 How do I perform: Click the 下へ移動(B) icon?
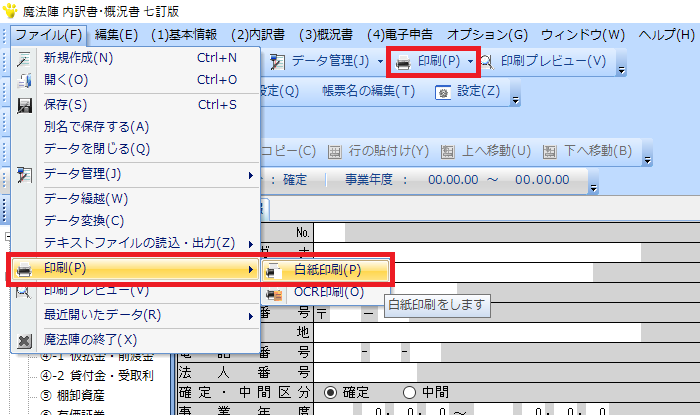(x=550, y=152)
